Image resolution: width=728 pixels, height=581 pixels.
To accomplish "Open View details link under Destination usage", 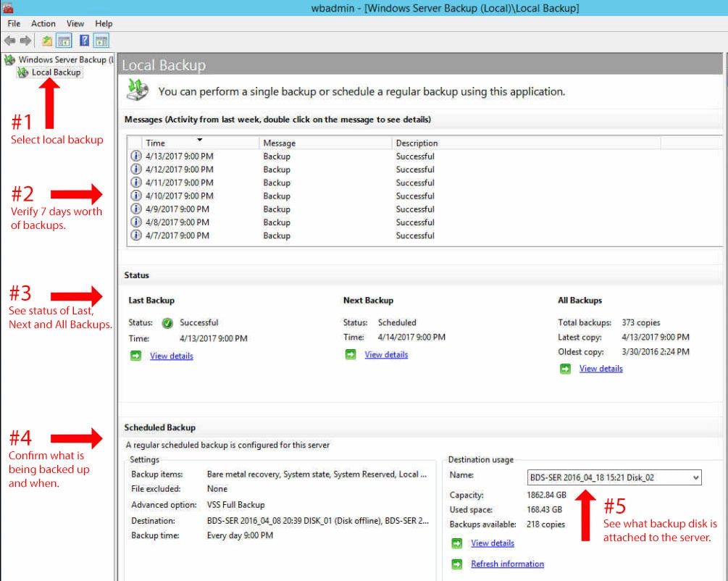I will click(493, 543).
